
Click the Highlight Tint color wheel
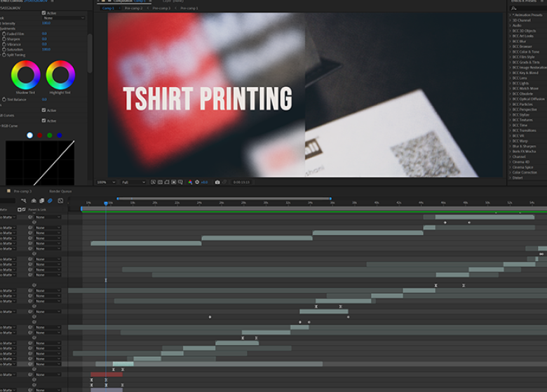[x=60, y=75]
